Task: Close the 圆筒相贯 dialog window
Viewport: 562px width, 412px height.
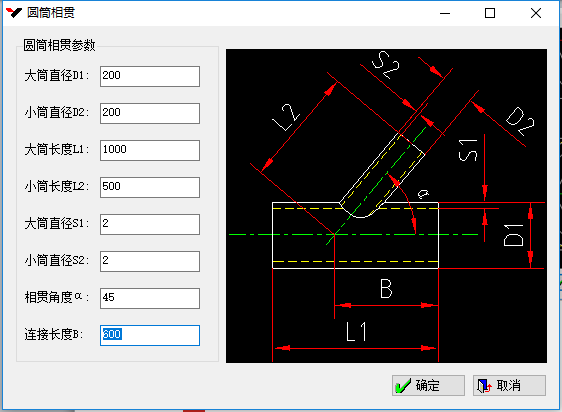Action: (x=536, y=13)
